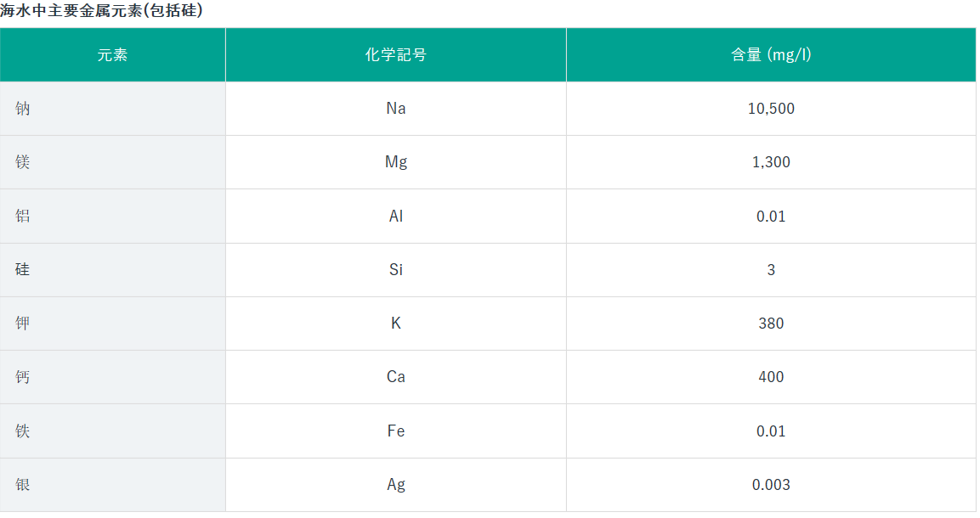This screenshot has width=980, height=518.
Task: Select the 钠 element cell
Action: click(23, 109)
